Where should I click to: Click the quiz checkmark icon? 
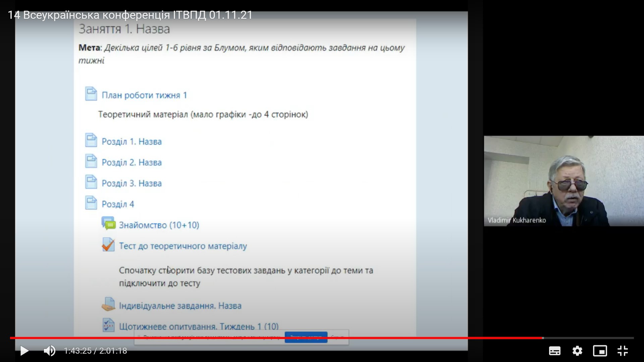point(108,245)
